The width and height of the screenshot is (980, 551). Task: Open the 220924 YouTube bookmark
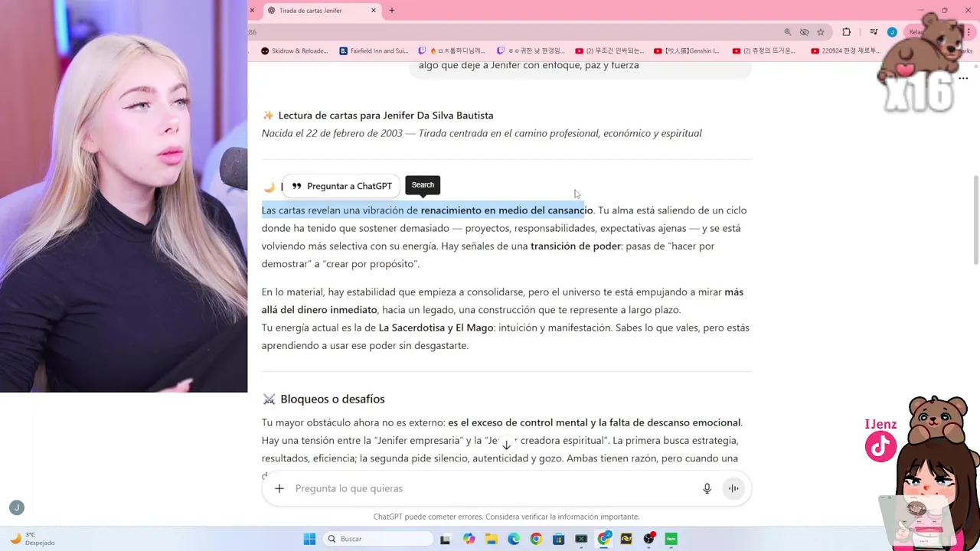tap(846, 51)
